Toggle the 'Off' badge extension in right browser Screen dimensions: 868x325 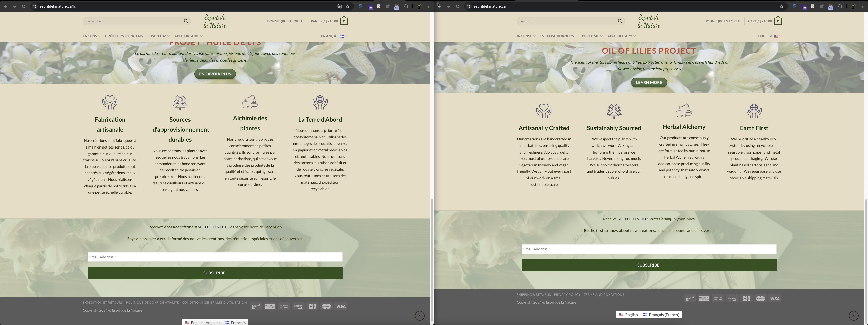click(831, 7)
